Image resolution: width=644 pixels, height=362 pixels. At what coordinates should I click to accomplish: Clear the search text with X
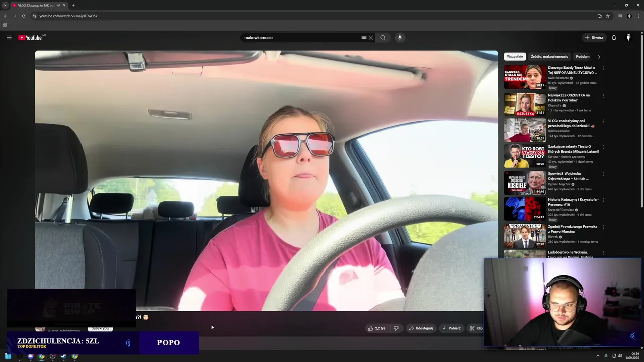tap(371, 38)
